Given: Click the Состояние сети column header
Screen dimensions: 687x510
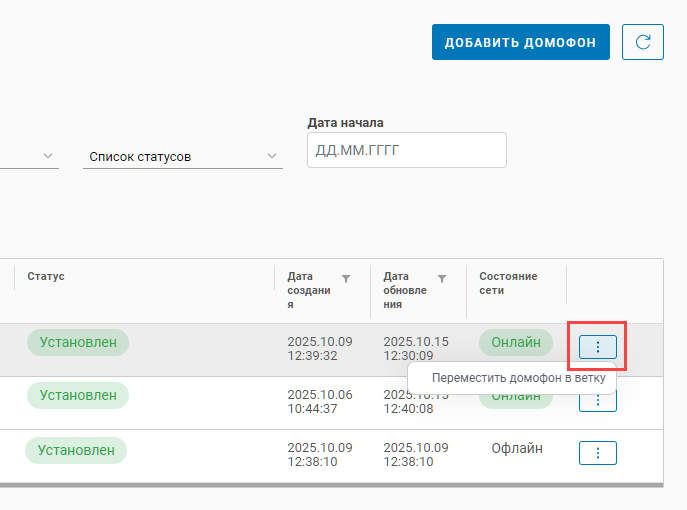Looking at the screenshot, I should pyautogui.click(x=508, y=283).
